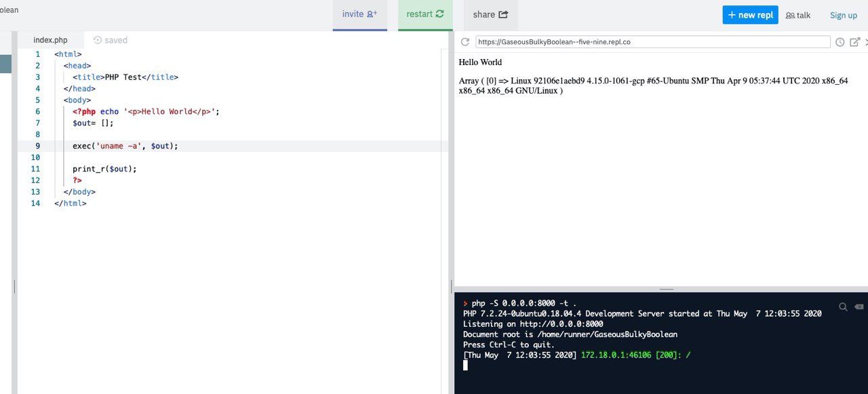Search the console with the magnifier icon
The width and height of the screenshot is (868, 394).
coord(843,307)
